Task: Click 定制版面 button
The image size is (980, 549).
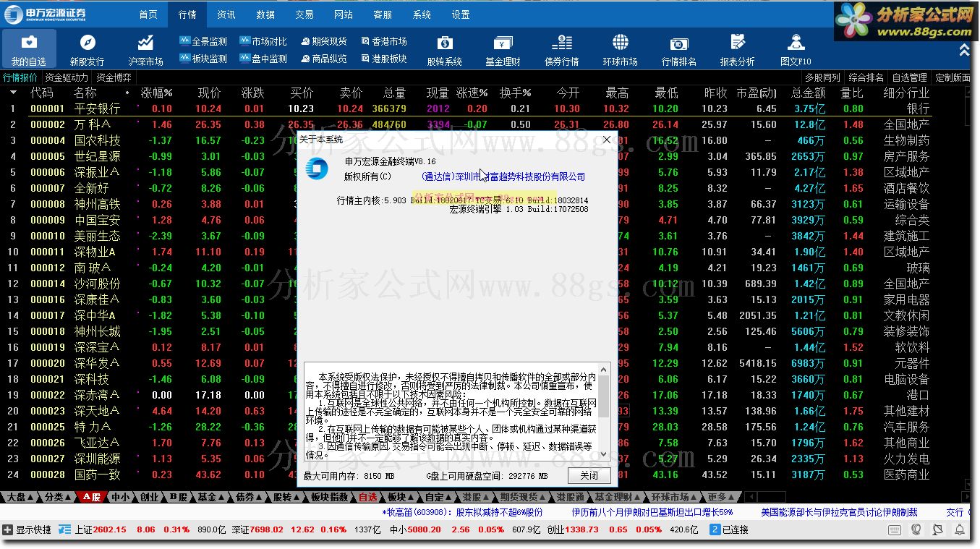Action: point(953,77)
